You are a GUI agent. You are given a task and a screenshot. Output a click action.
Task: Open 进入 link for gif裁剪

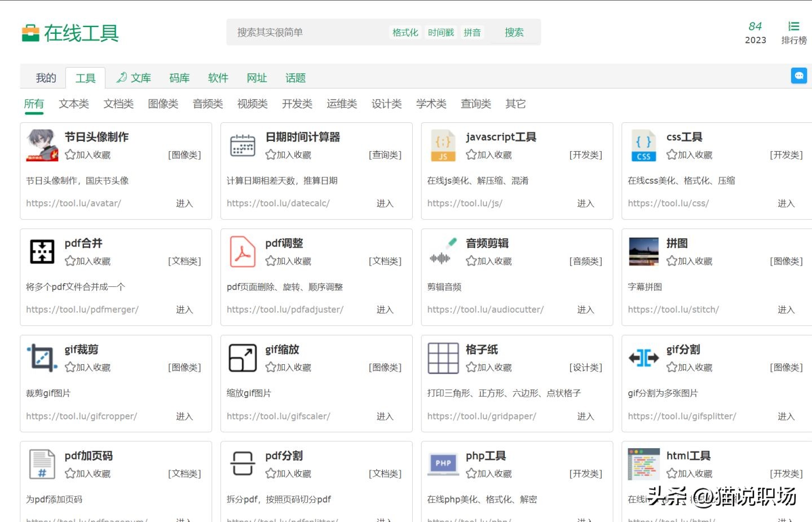pos(184,416)
